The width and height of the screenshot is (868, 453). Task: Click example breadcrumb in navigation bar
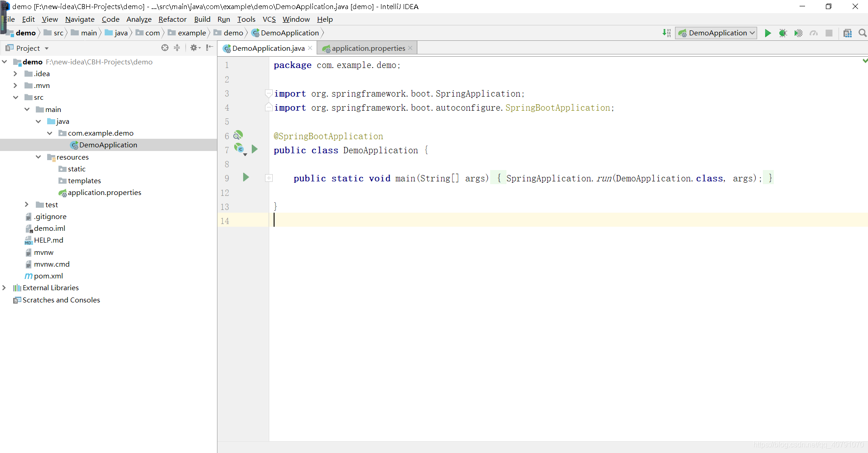(x=187, y=33)
